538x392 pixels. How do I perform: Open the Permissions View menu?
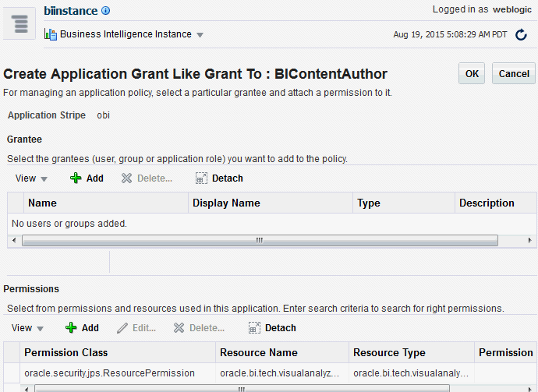click(x=27, y=328)
